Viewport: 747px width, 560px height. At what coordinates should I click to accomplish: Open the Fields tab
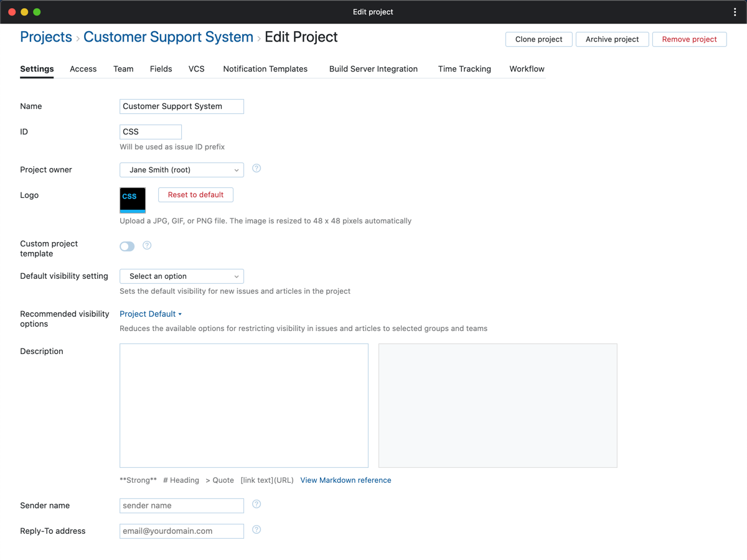[161, 69]
